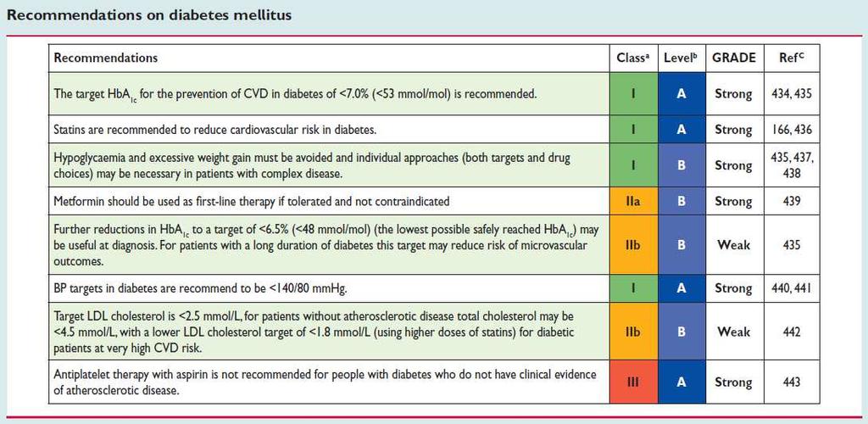Click the Ref column header
This screenshot has height=424, width=868.
(x=792, y=59)
